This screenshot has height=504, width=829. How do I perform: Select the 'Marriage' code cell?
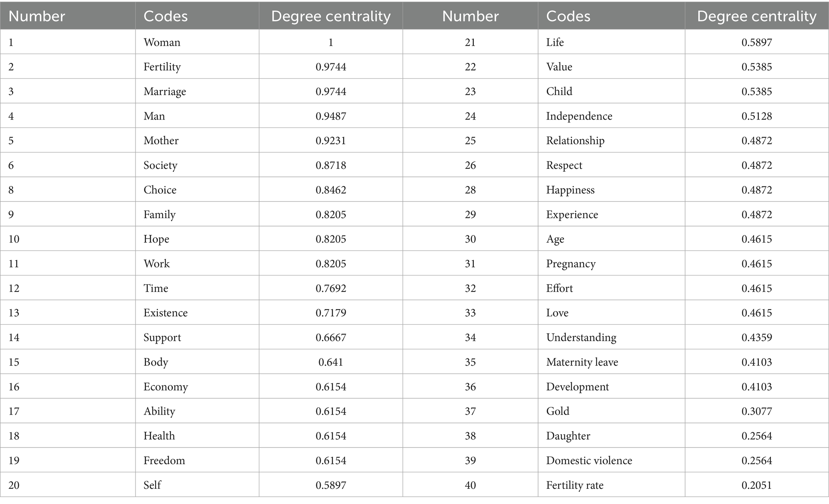click(165, 91)
